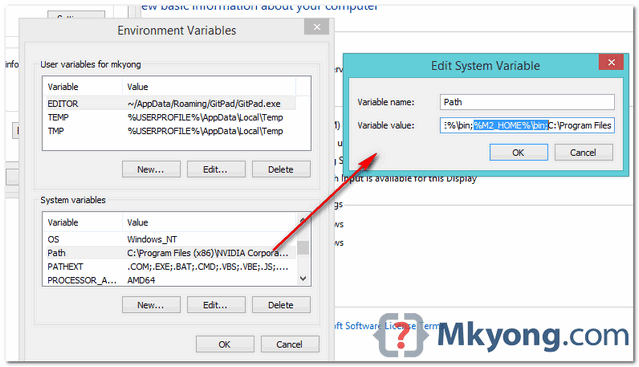The image size is (639, 367).
Task: Click the Value column header in System variables
Action: (209, 222)
